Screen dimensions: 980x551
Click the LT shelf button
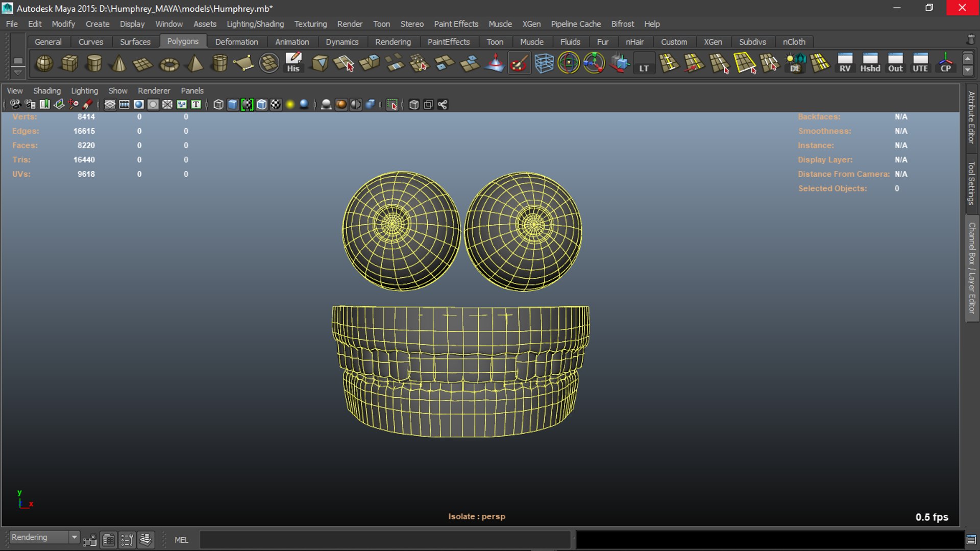pyautogui.click(x=644, y=63)
